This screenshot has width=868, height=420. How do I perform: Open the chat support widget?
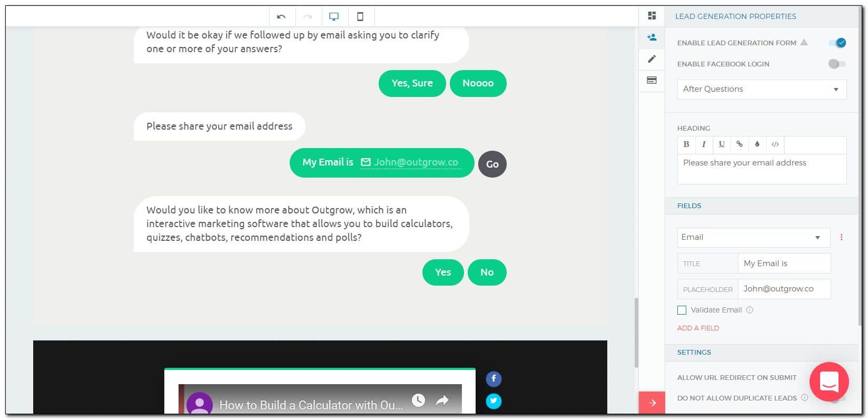828,382
